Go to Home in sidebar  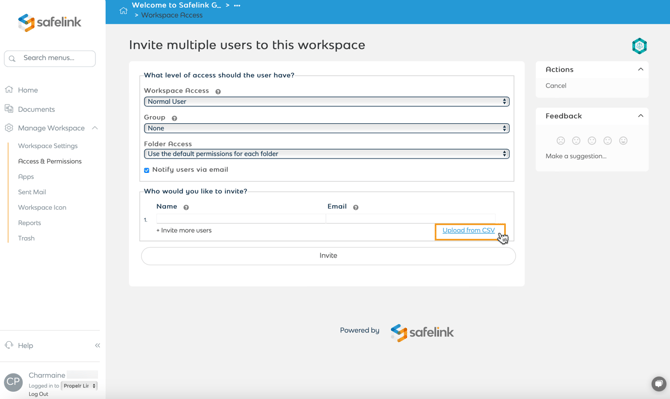pos(28,90)
